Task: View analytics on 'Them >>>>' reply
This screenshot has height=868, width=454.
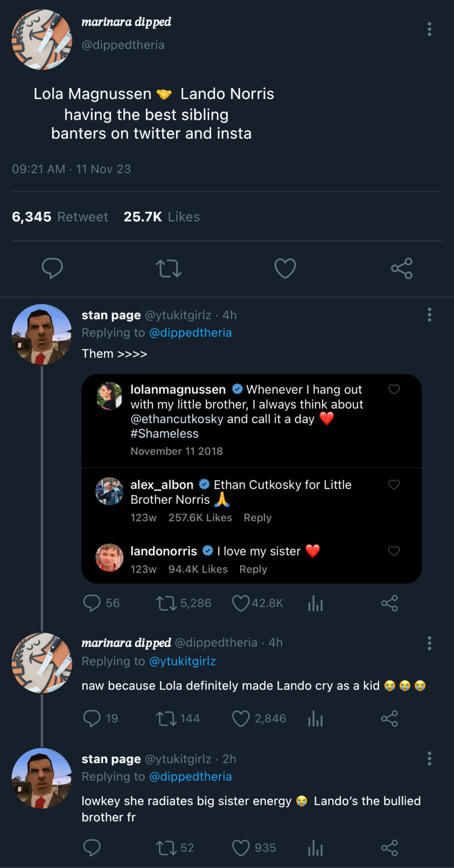Action: point(315,603)
